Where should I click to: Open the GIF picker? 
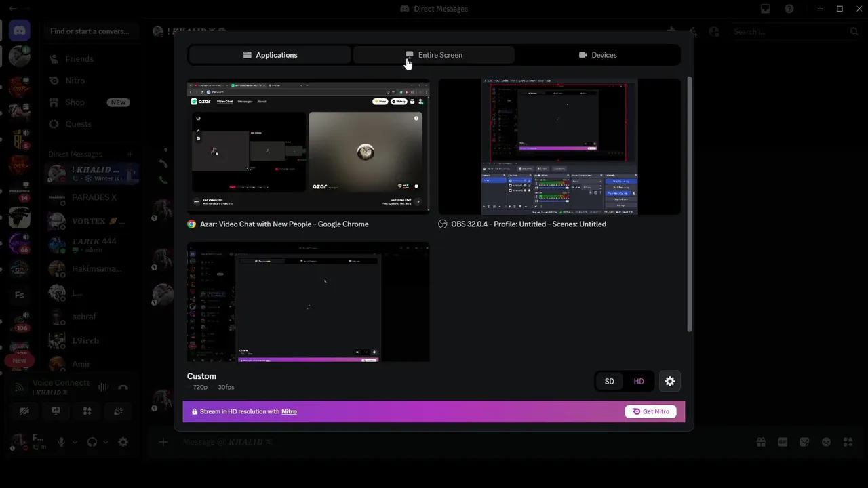pyautogui.click(x=783, y=442)
